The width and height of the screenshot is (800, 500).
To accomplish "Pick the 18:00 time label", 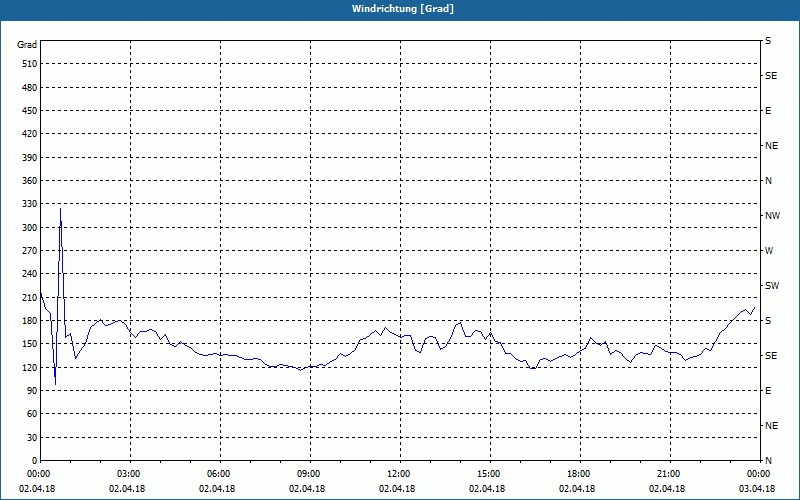I will tap(577, 474).
